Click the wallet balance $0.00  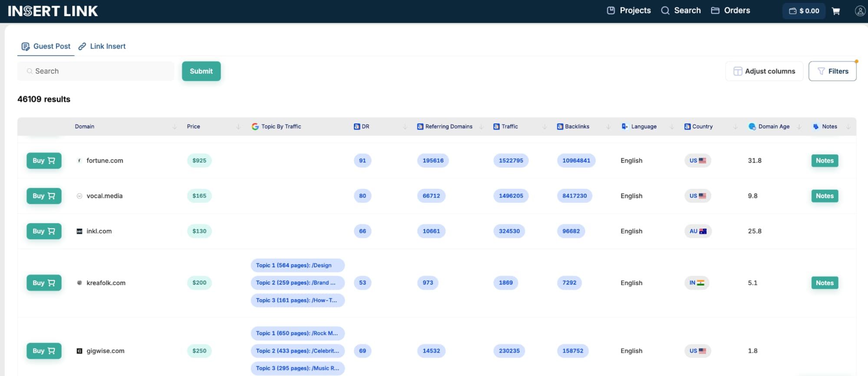click(x=804, y=11)
